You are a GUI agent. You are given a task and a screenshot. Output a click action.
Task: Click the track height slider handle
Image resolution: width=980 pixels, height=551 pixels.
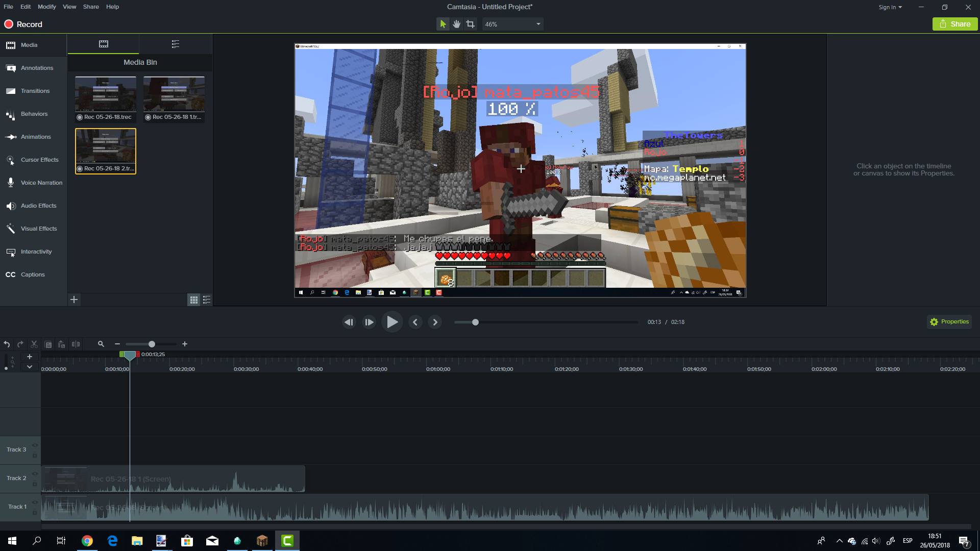pyautogui.click(x=6, y=368)
